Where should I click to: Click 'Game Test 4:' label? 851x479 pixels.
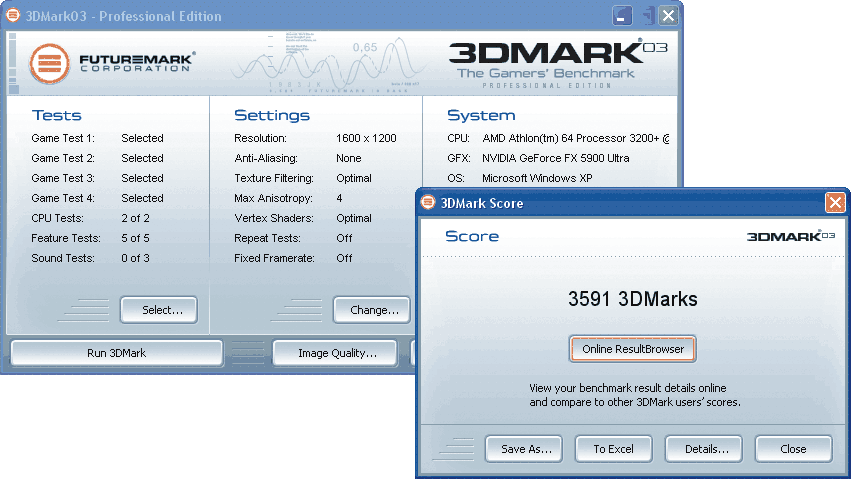tap(63, 198)
